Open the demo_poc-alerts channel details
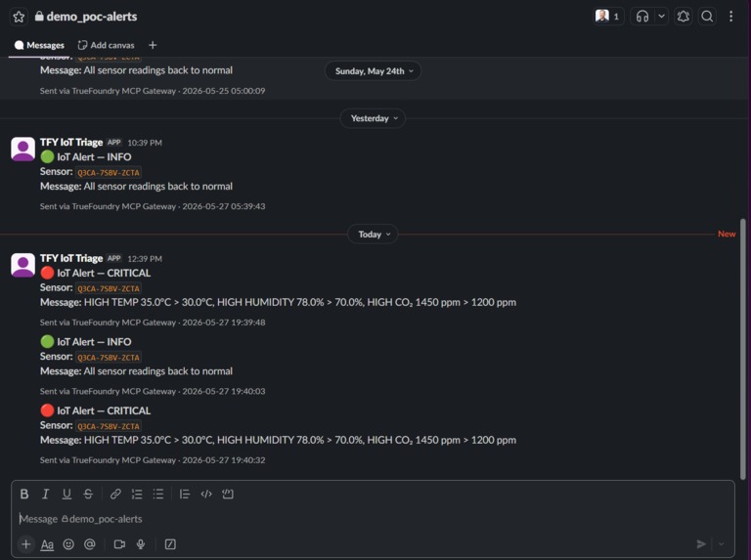751x560 pixels. (x=86, y=17)
